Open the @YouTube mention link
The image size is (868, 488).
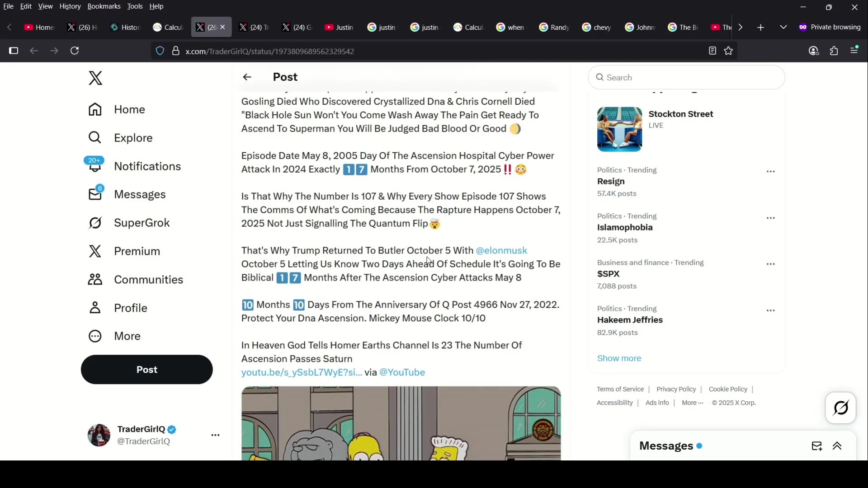coord(402,373)
